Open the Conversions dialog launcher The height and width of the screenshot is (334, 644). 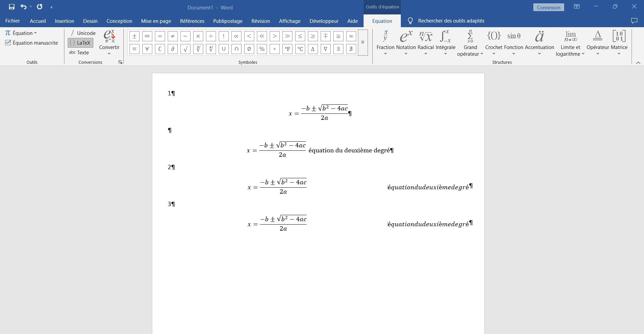pos(120,62)
